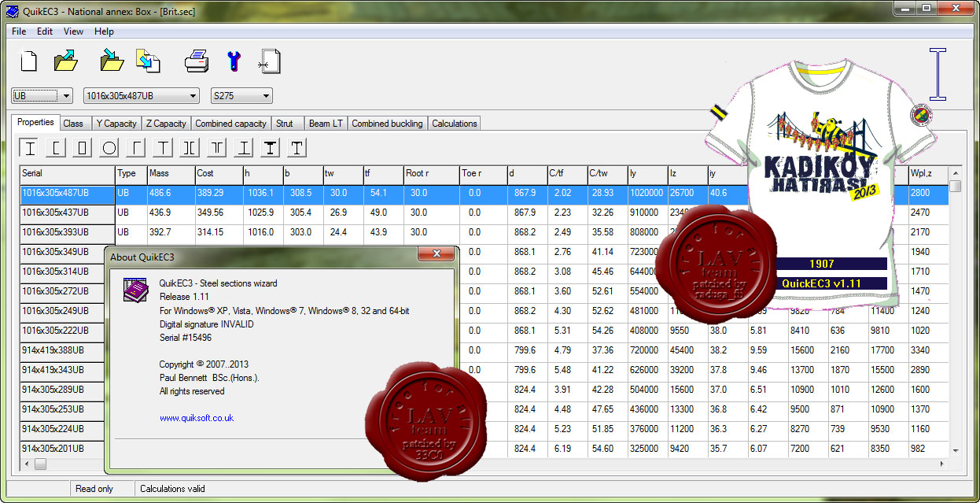980x503 pixels.
Task: Click the Wpl,z value 982
Action: tap(928, 449)
